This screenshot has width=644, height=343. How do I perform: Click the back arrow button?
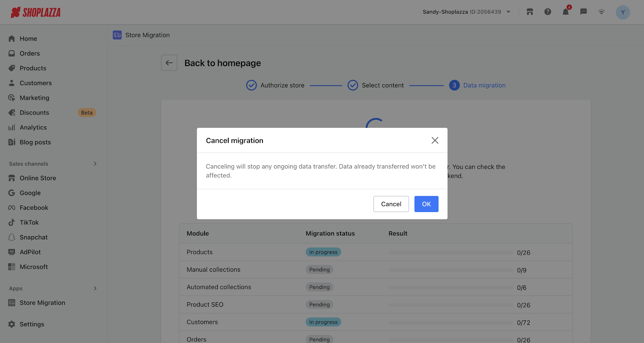(x=169, y=63)
